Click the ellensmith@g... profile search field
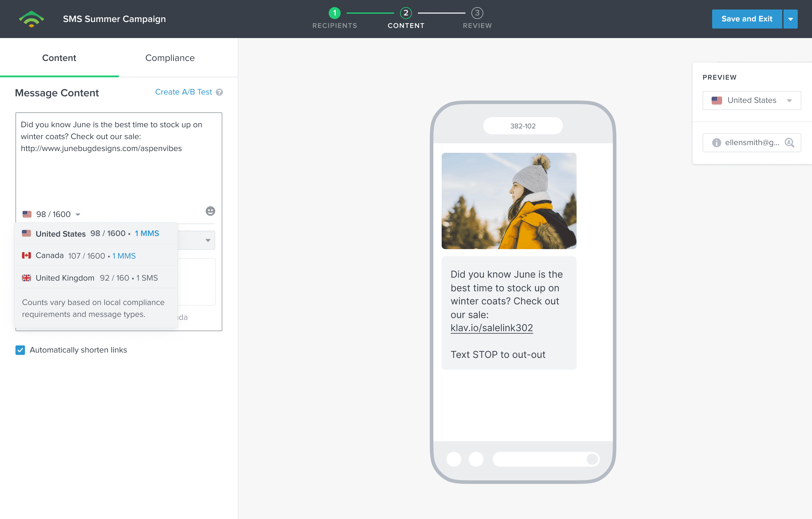The image size is (812, 519). click(751, 143)
